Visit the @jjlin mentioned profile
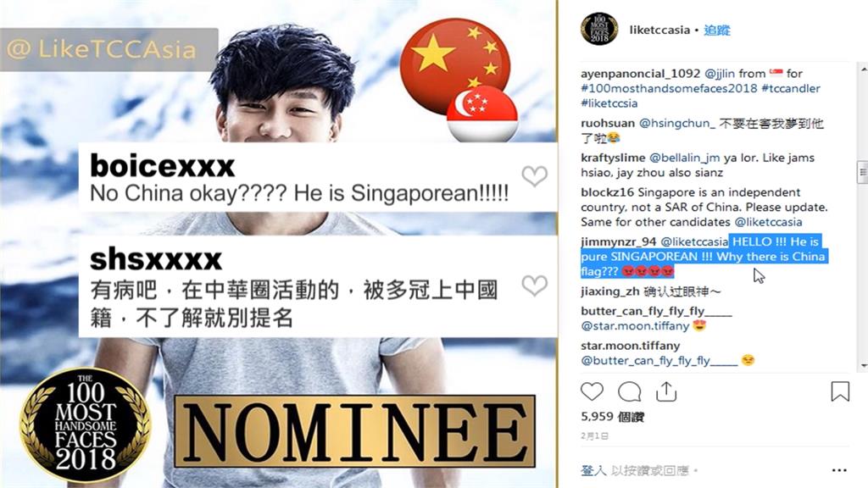 coord(720,74)
